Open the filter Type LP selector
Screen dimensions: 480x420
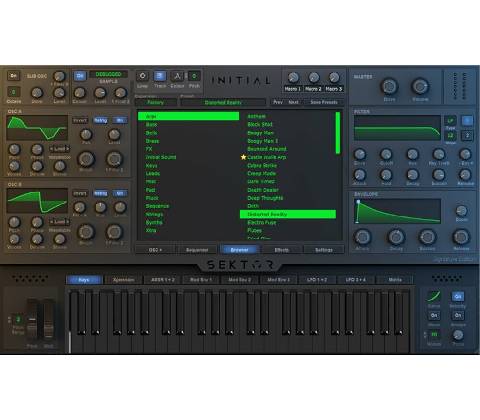[450, 121]
